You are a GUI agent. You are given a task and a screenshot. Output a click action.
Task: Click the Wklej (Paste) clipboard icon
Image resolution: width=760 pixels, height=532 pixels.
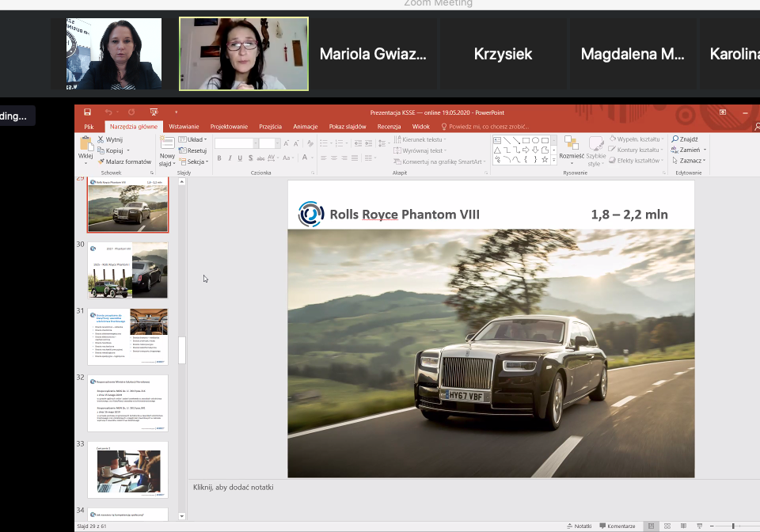tap(85, 144)
